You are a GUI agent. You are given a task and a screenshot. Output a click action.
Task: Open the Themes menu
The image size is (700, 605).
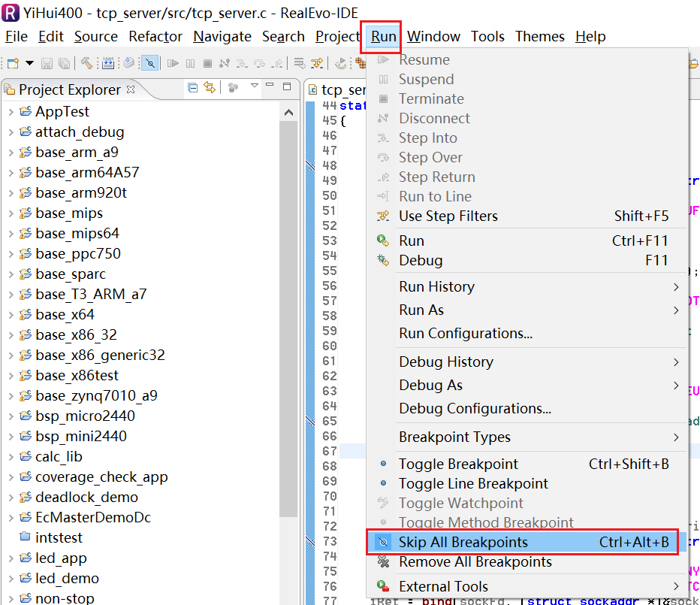540,37
